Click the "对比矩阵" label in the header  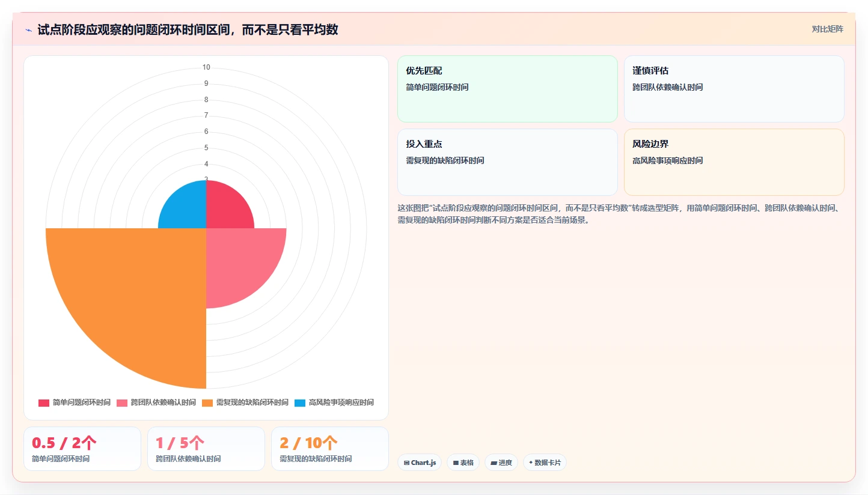827,29
